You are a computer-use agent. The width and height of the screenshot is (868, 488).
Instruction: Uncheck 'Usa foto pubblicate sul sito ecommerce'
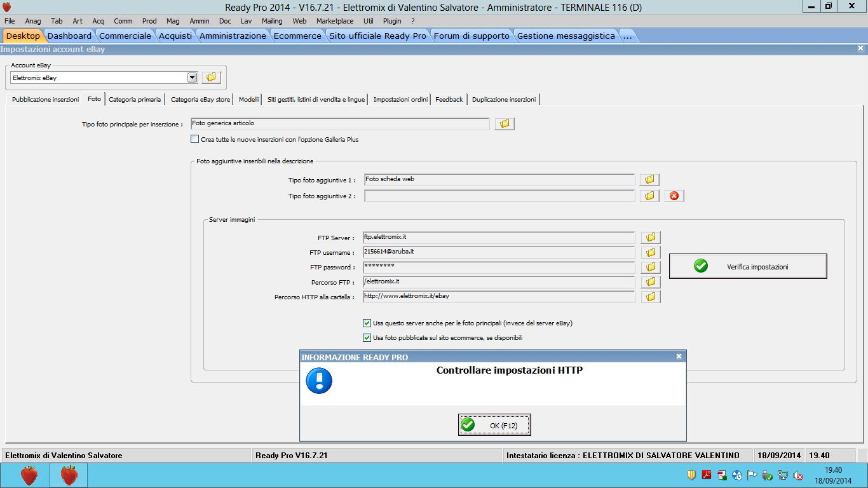pyautogui.click(x=367, y=337)
